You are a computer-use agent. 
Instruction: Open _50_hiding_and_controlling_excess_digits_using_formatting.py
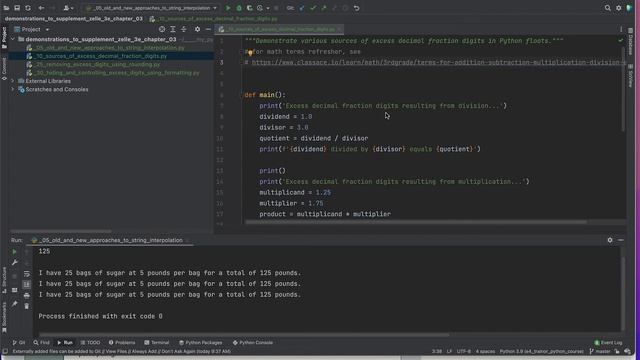point(117,73)
